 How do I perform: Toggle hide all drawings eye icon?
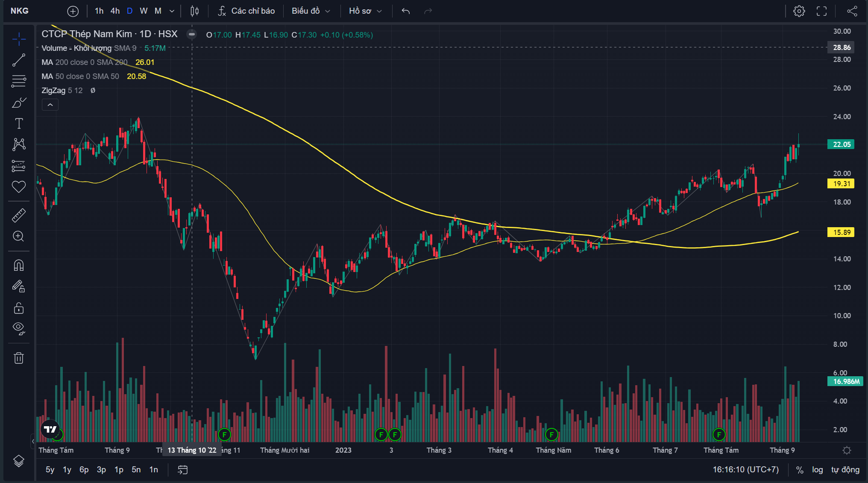click(19, 328)
